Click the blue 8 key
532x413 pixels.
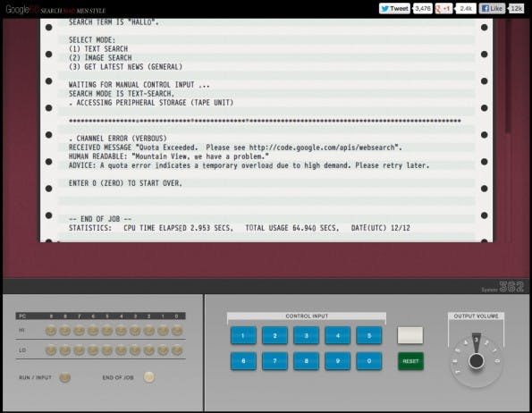[306, 361]
